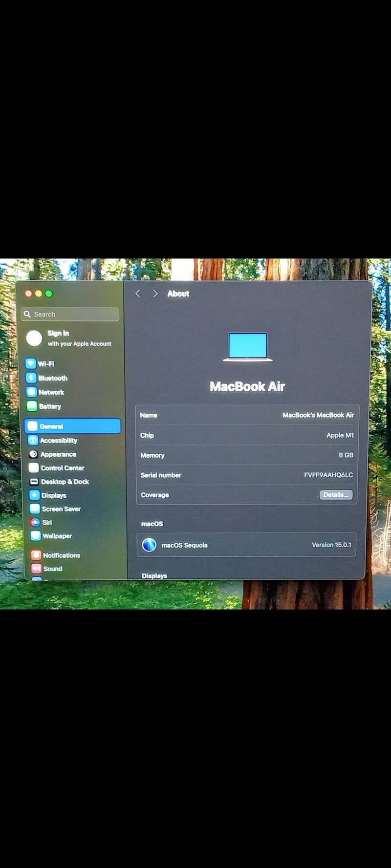Screen dimensions: 391x868
Task: Open the Control Center icon
Action: click(x=34, y=467)
